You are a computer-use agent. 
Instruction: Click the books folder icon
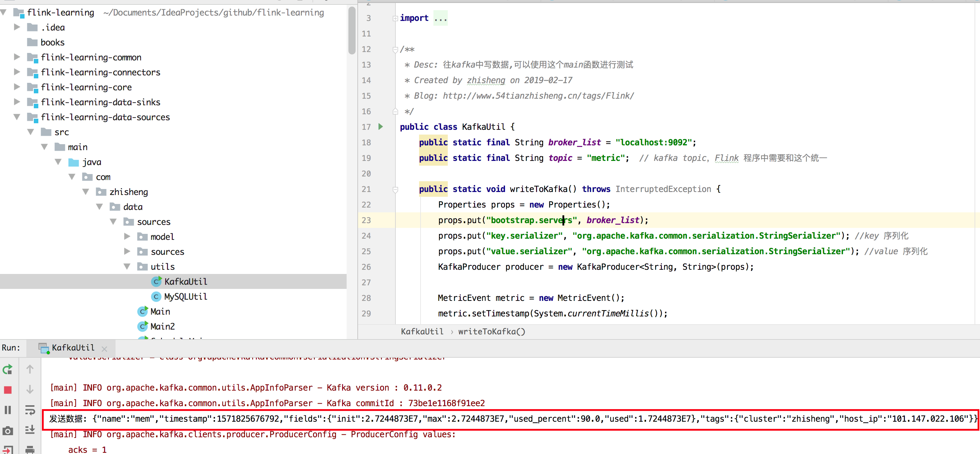[32, 42]
